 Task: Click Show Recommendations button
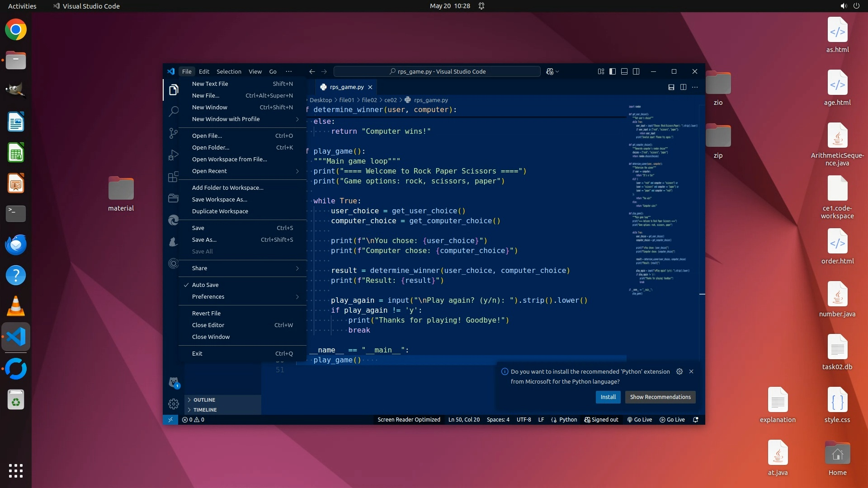click(x=660, y=397)
